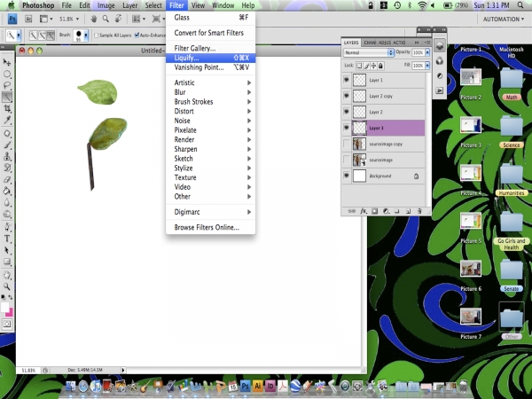Viewport: 532px width, 399px height.
Task: Open the AUTOMATION workspace dropdown
Action: (503, 20)
